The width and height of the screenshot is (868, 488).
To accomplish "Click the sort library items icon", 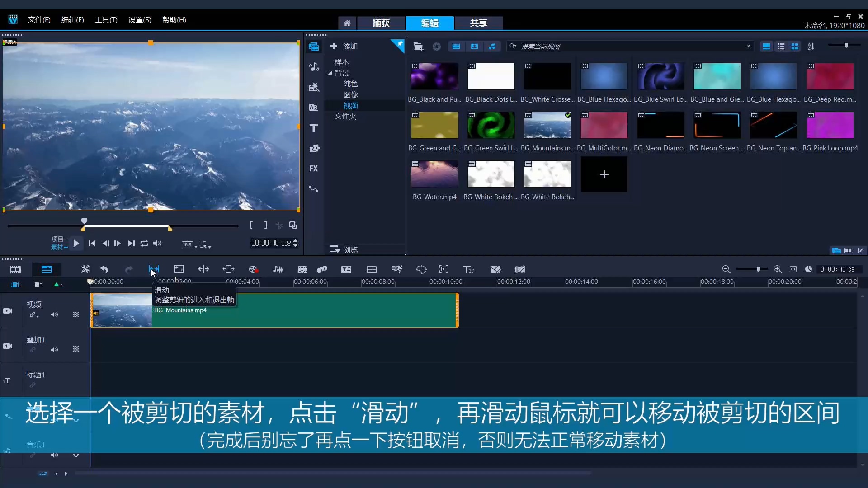I will point(811,47).
